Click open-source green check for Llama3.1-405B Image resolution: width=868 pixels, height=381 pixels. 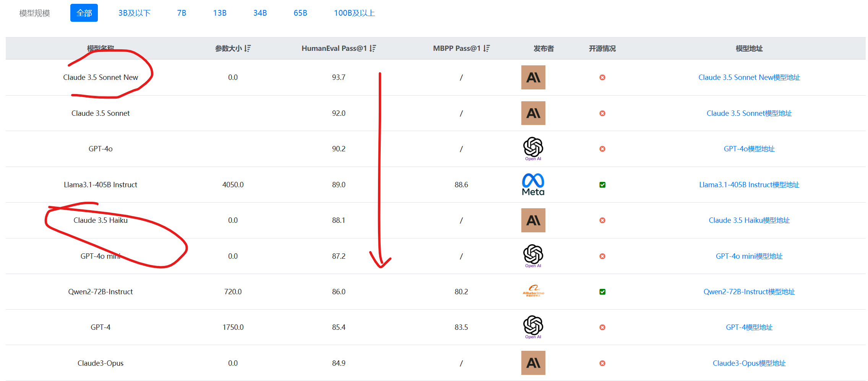tap(602, 185)
